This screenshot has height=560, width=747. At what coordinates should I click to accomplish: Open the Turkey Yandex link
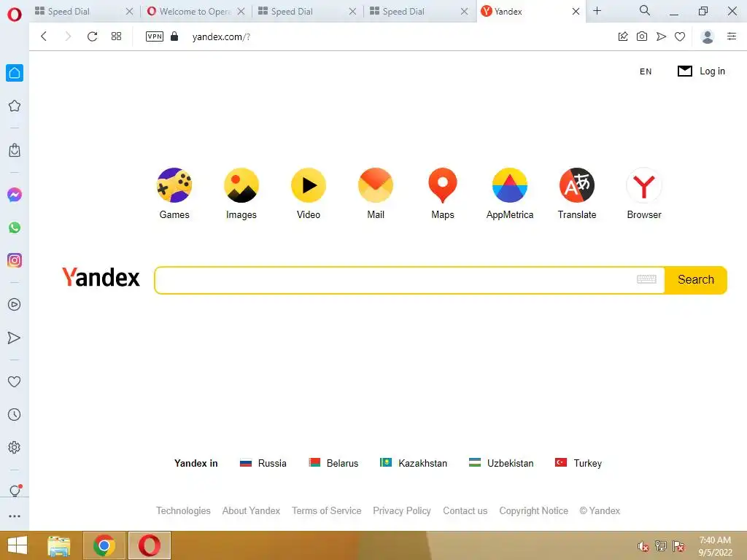[578, 463]
